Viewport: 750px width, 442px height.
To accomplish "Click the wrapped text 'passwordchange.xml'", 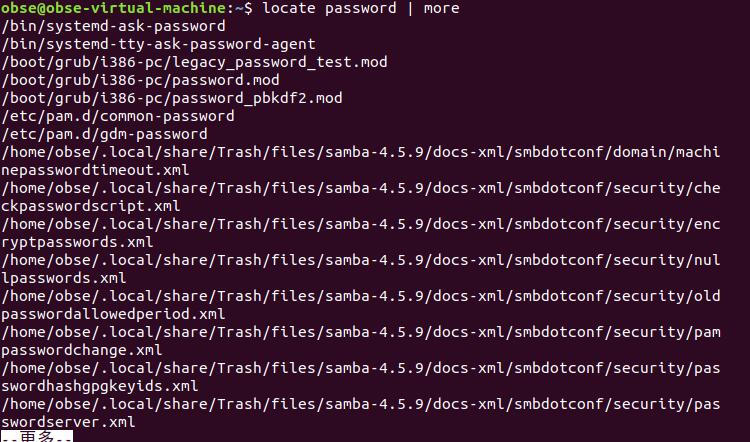I will pos(82,350).
